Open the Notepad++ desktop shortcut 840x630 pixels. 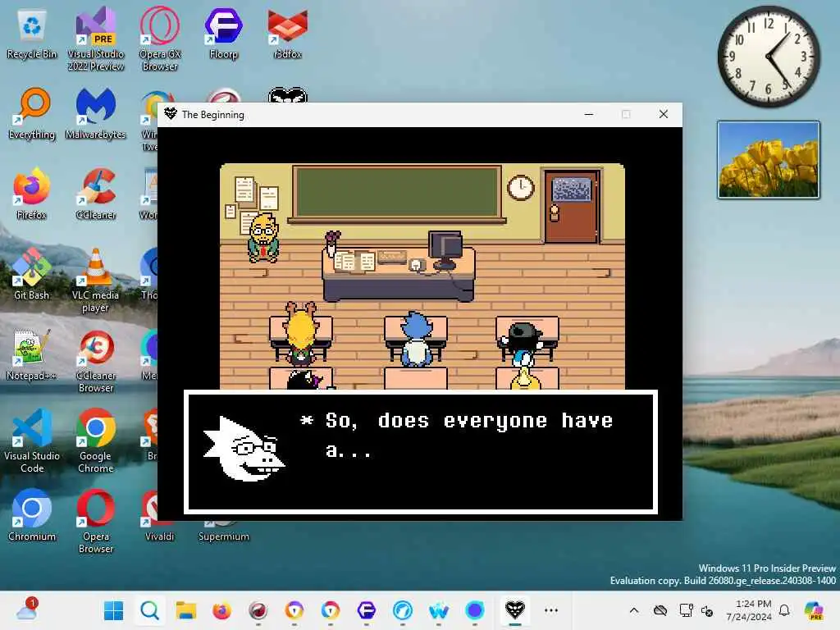pos(32,354)
